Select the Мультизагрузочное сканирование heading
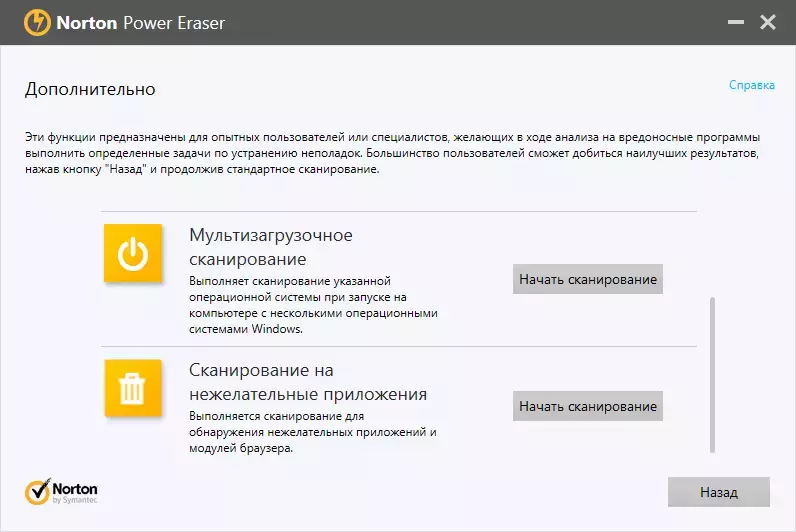796x532 pixels. [x=271, y=247]
